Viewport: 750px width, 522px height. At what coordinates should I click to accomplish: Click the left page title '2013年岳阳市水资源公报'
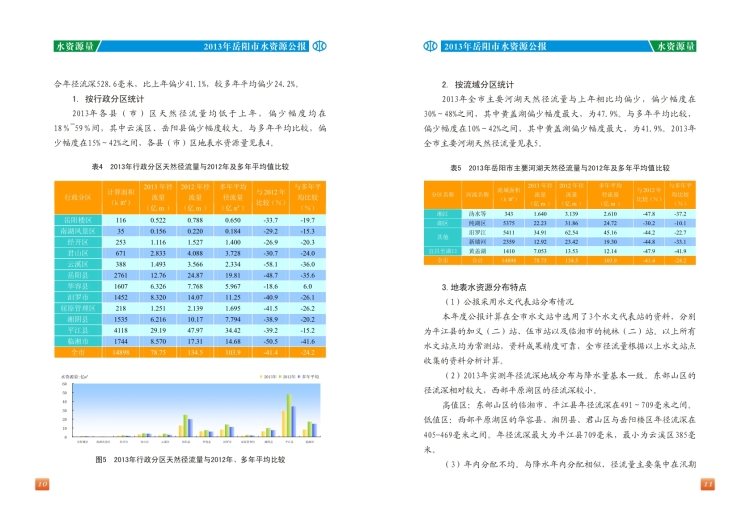click(254, 46)
